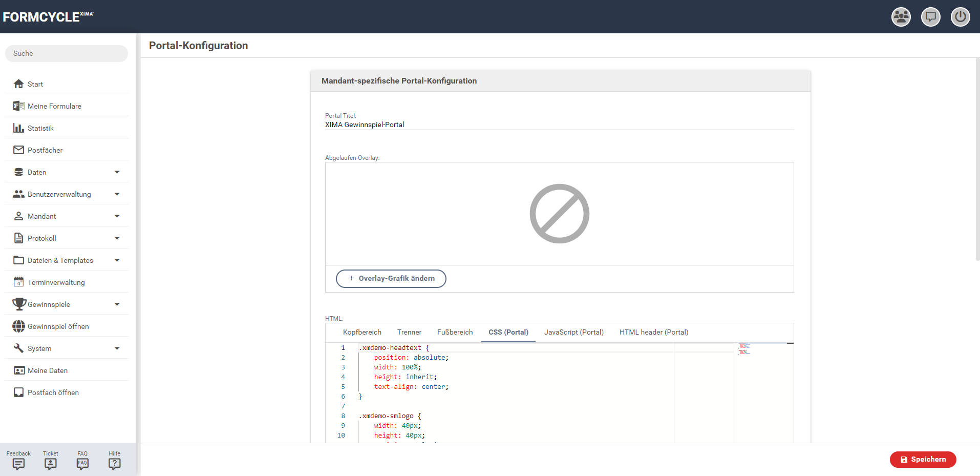Screen dimensions: 980x476
Task: Open Gewinnspiel öffnen globe item
Action: tap(58, 326)
